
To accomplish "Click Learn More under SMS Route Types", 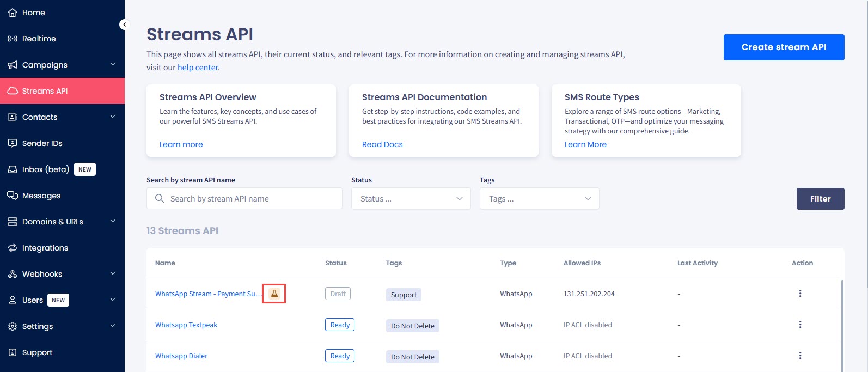I will tap(585, 144).
